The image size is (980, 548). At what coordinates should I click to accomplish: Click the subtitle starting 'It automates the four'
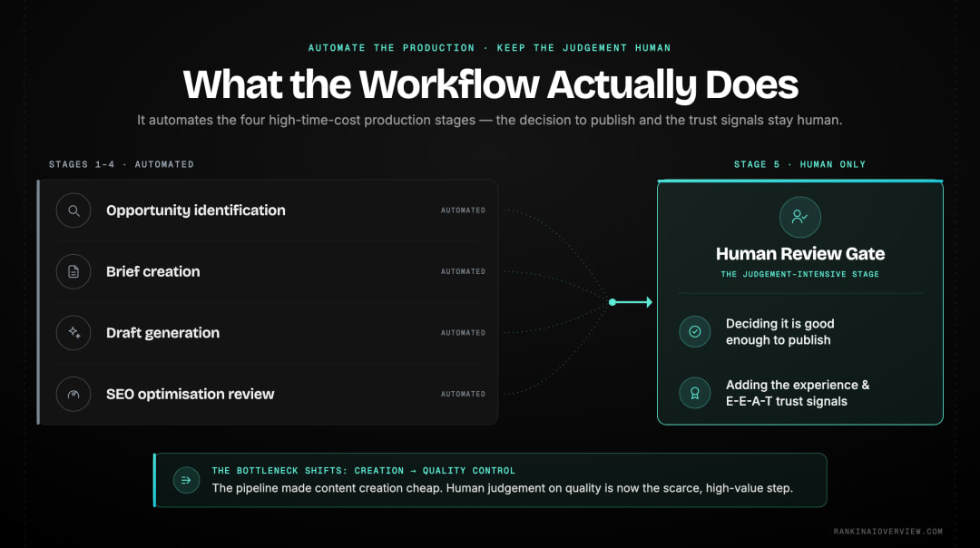[x=489, y=120]
